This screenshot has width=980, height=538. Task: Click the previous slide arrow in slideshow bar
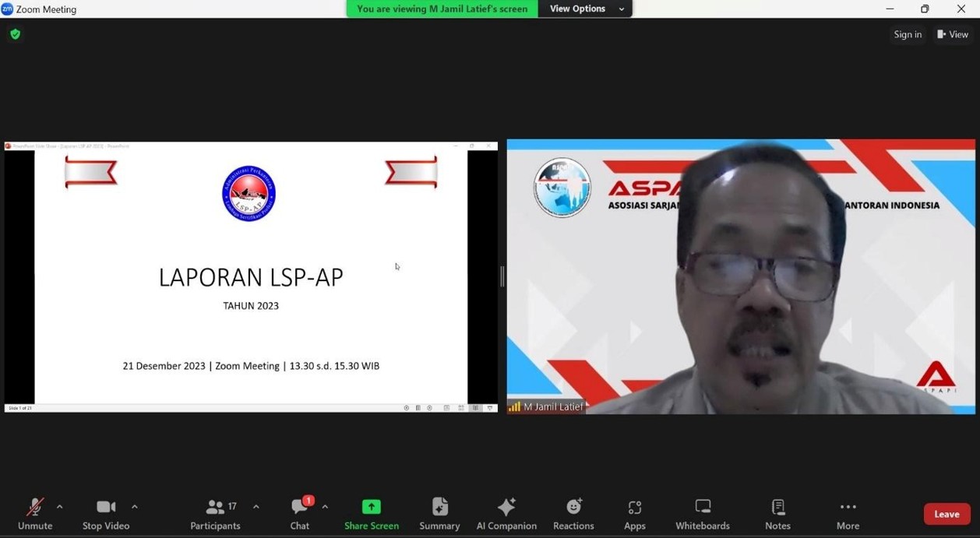(406, 408)
